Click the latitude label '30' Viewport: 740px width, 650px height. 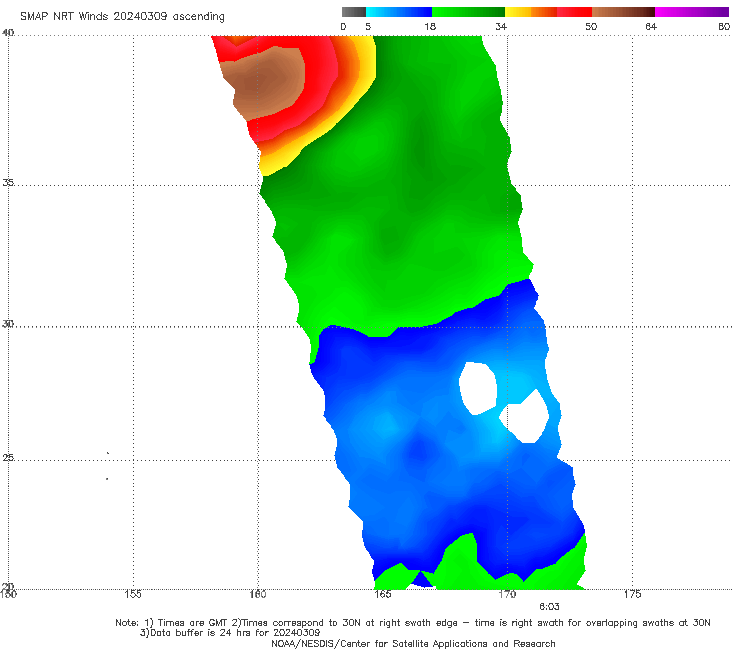click(x=8, y=324)
